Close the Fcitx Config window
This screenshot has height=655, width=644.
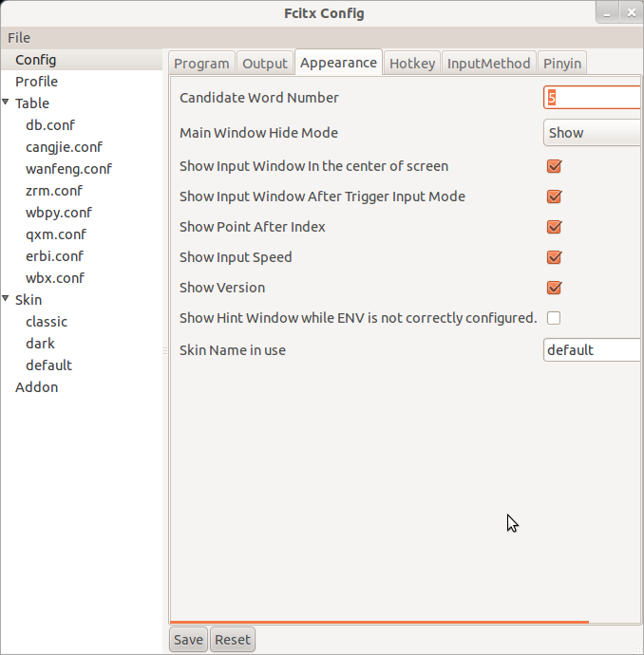[632, 13]
